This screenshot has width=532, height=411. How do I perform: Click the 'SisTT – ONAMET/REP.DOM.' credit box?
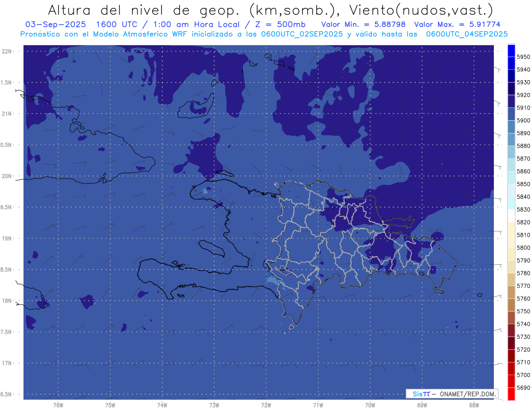[x=452, y=394]
